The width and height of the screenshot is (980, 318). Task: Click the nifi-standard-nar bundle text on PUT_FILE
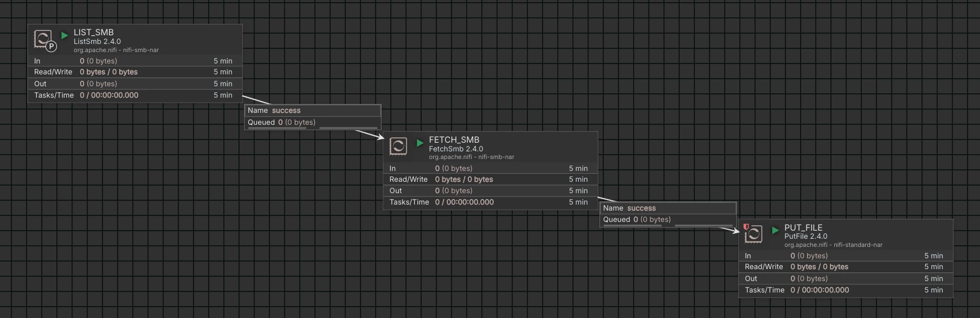click(x=858, y=245)
